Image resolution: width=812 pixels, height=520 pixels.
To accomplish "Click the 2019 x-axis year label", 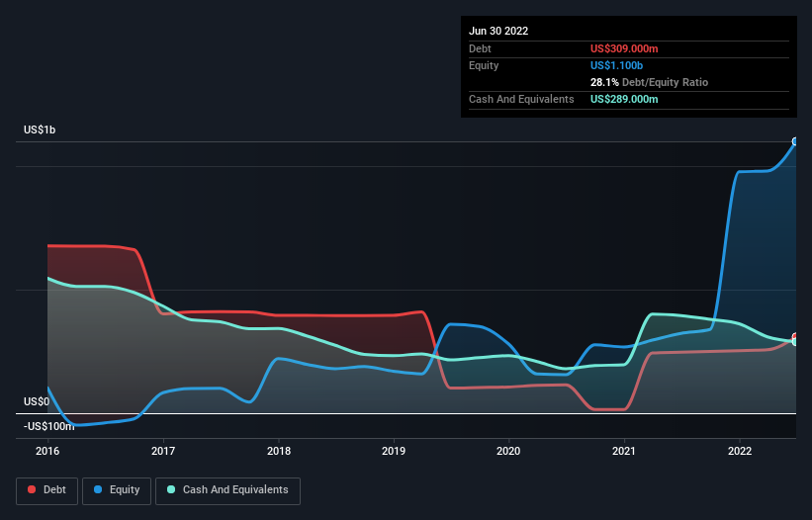I will click(394, 451).
